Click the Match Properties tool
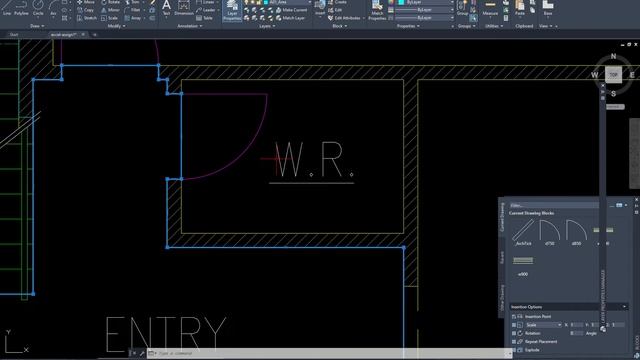This screenshot has width=640, height=360. click(377, 10)
